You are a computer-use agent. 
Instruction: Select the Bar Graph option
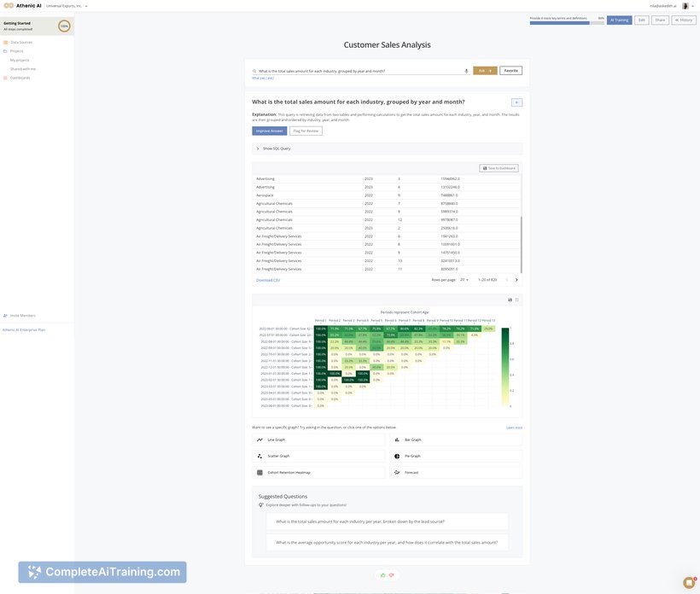(456, 440)
